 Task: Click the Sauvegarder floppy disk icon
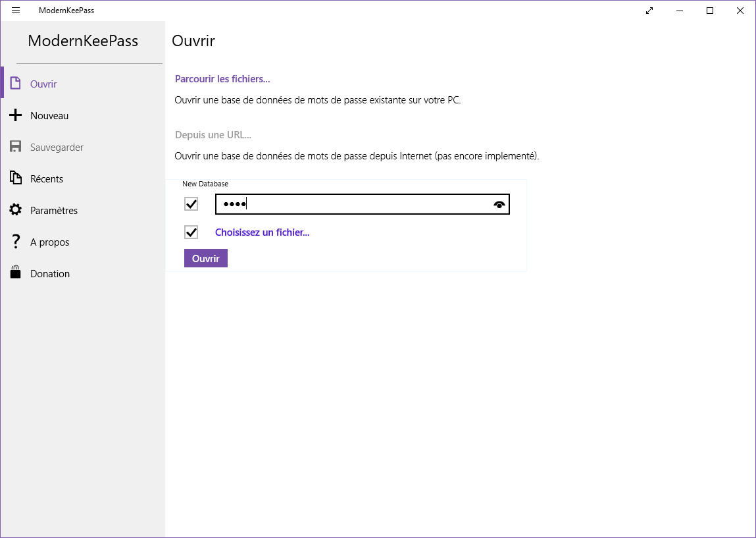tap(16, 148)
